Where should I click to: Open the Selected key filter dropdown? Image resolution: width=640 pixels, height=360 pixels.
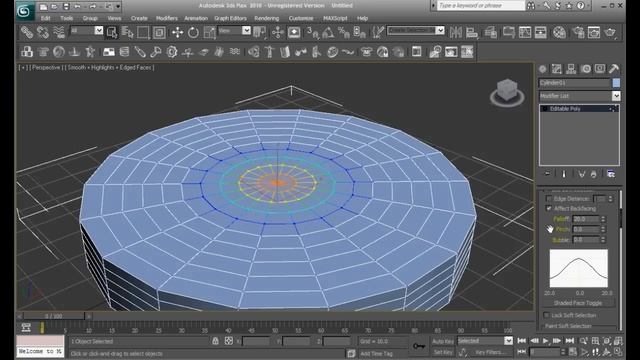coord(508,341)
